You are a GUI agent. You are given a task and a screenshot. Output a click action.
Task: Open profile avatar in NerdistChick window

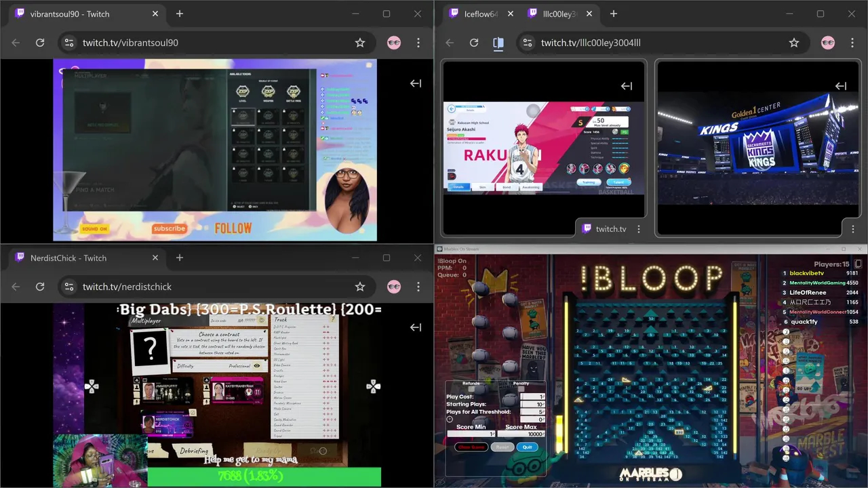click(394, 287)
